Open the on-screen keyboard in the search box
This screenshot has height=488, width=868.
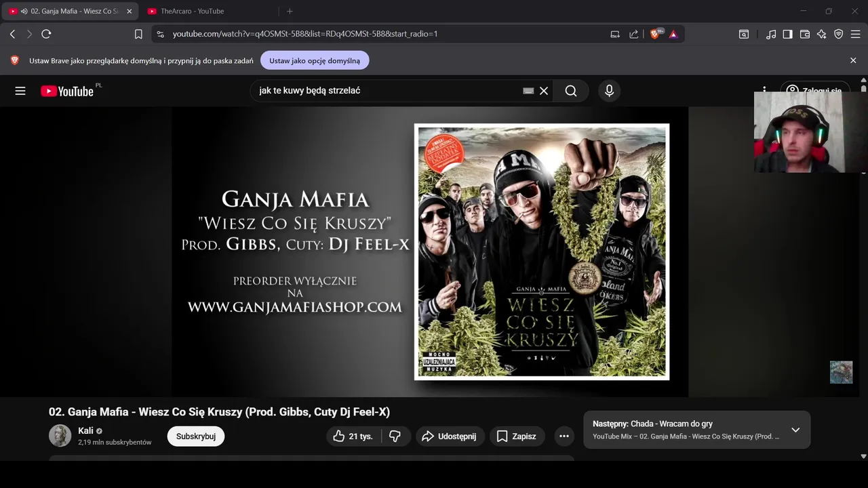pyautogui.click(x=528, y=91)
